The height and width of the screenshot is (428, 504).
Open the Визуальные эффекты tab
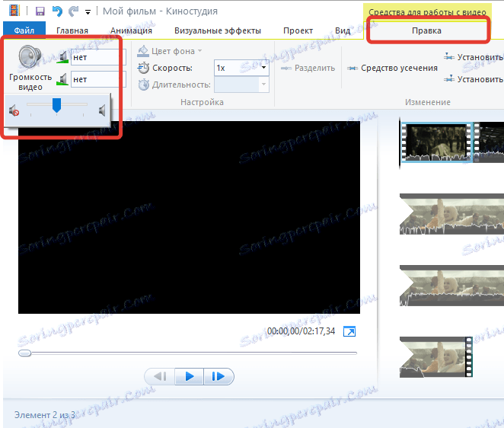point(218,30)
